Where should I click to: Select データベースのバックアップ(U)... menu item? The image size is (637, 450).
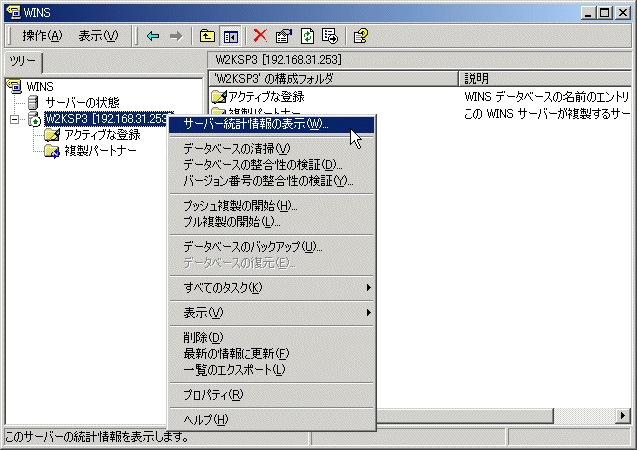pyautogui.click(x=271, y=247)
